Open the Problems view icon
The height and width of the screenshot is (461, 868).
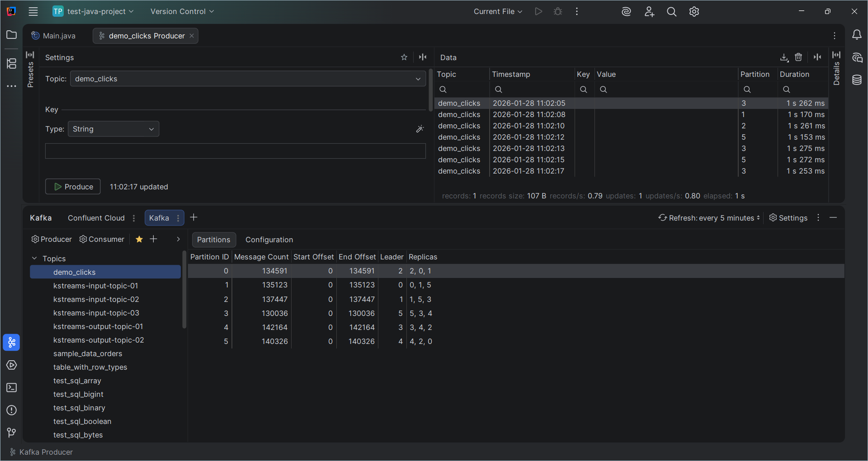(11, 410)
